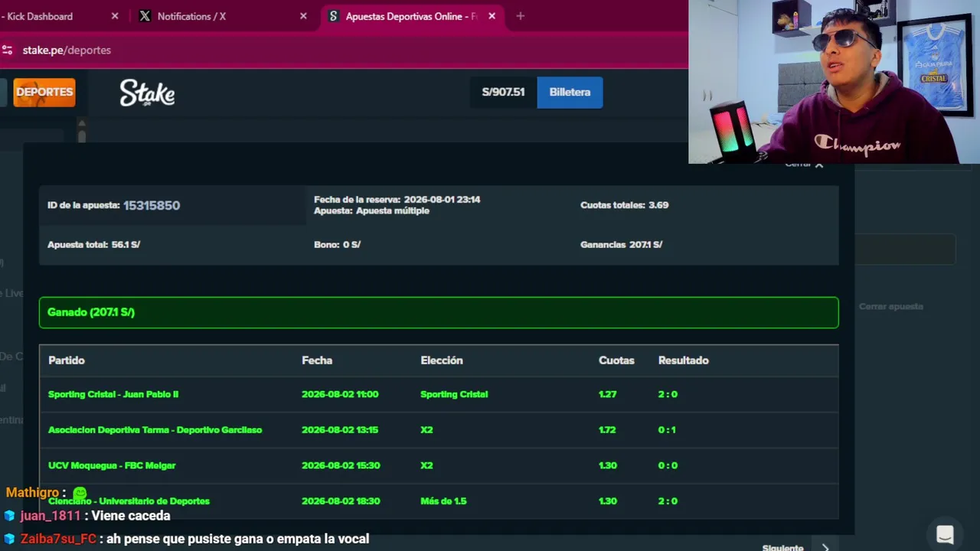980x551 pixels.
Task: Open the DEPORTES section button
Action: 44,92
